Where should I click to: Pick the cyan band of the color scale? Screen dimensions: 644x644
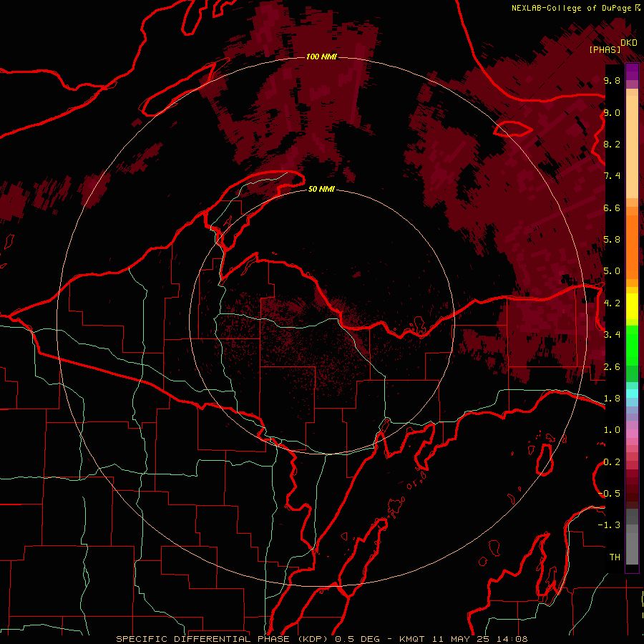pos(632,393)
